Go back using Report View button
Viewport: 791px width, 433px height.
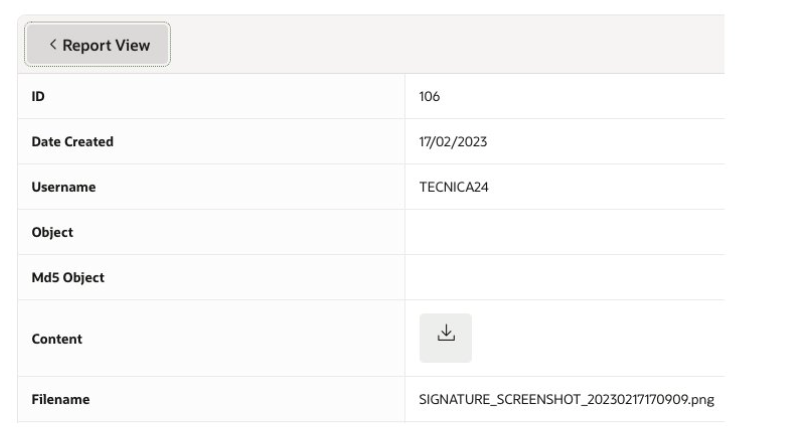point(98,45)
